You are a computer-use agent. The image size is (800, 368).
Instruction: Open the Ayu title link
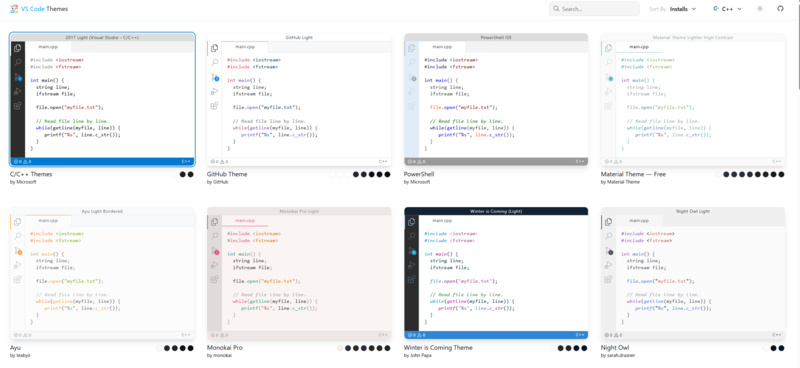click(15, 348)
